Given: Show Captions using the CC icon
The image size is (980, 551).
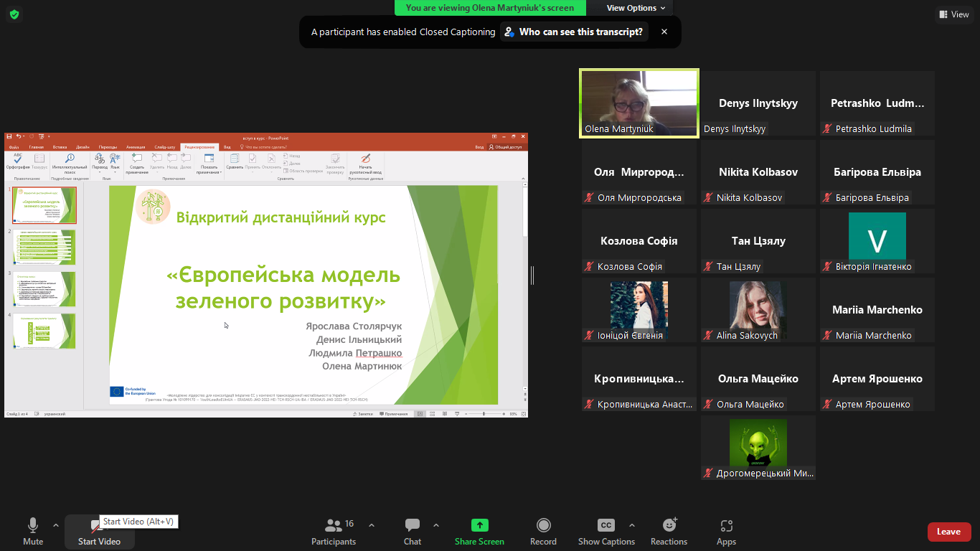Looking at the screenshot, I should click(606, 525).
